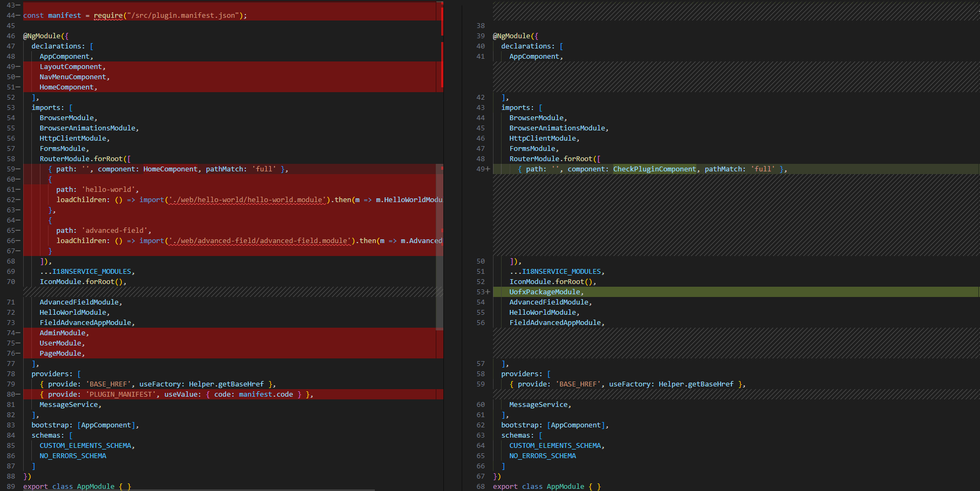Click the require call on the manifest line
Image resolution: width=980 pixels, height=491 pixels.
coord(108,16)
